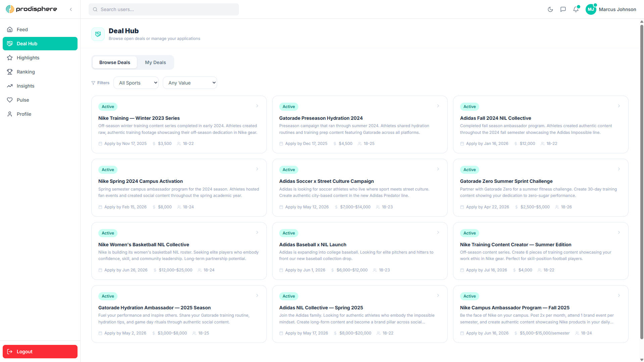Screen dimensions: 644x362
Task: Select the Pulse heart icon
Action: [10, 100]
